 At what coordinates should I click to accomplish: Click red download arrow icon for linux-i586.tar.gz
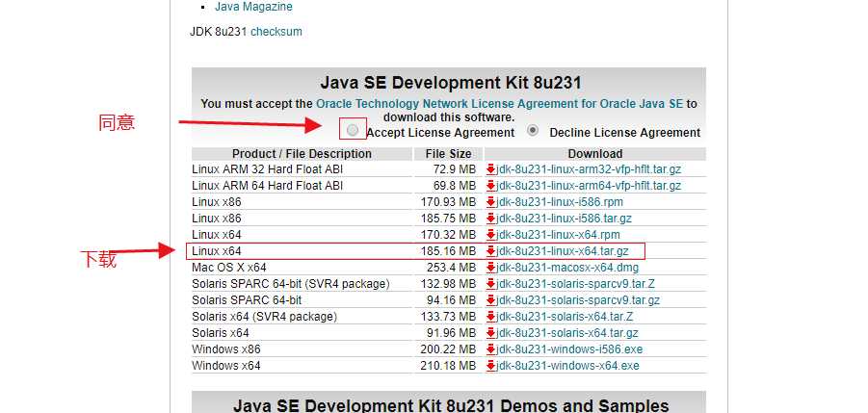pyautogui.click(x=490, y=219)
